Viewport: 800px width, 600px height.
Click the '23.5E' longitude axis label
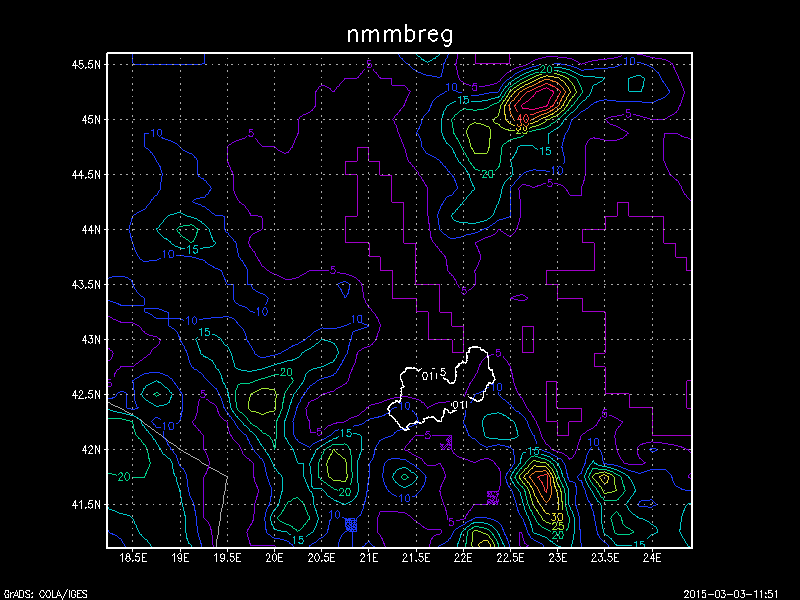coord(605,558)
